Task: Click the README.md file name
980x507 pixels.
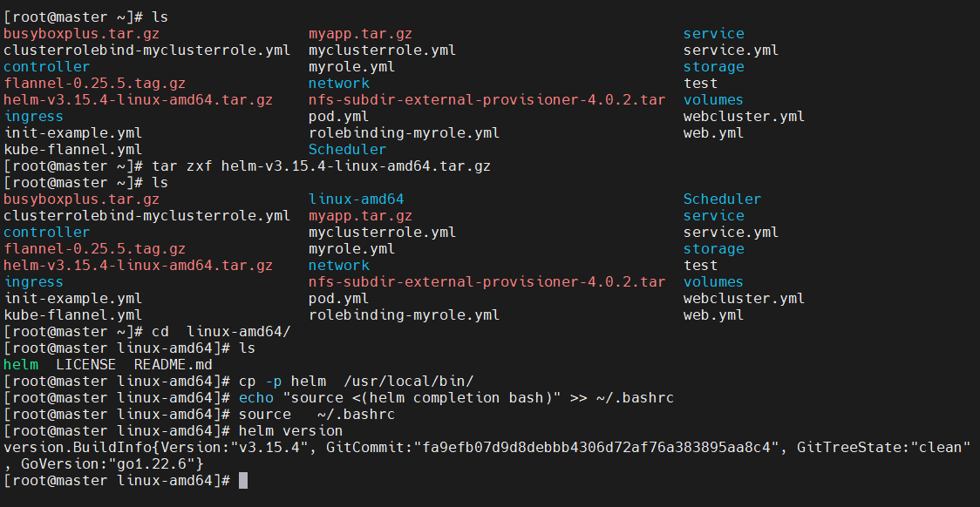Action: [x=174, y=365]
